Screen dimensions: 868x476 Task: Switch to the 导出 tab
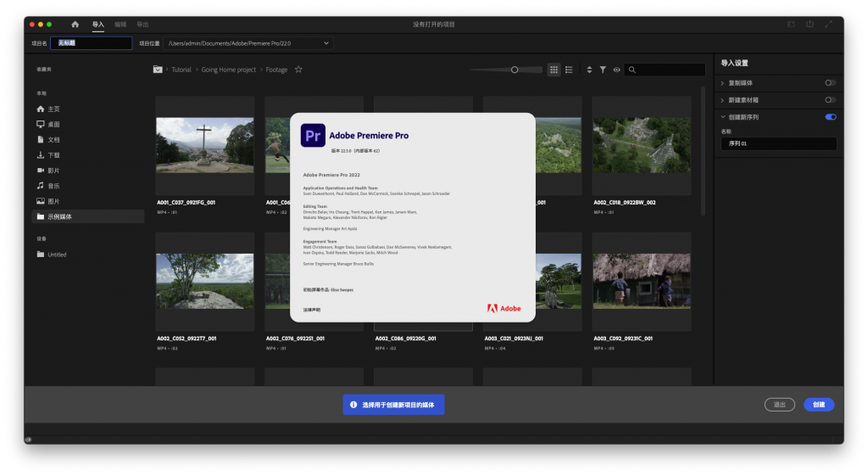coord(142,25)
